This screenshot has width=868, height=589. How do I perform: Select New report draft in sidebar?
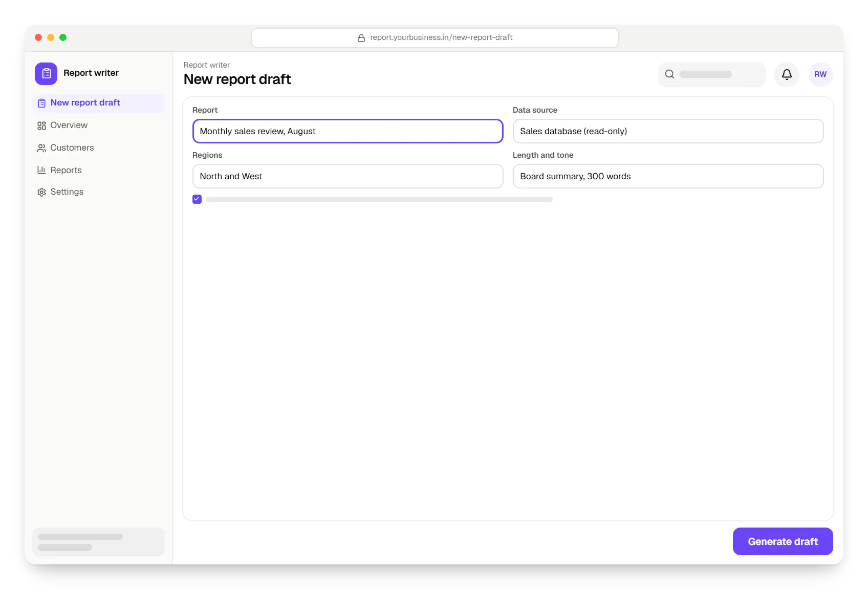pos(98,103)
